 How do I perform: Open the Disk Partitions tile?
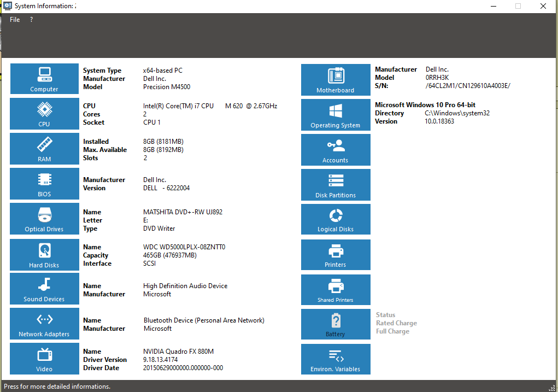[x=336, y=185]
